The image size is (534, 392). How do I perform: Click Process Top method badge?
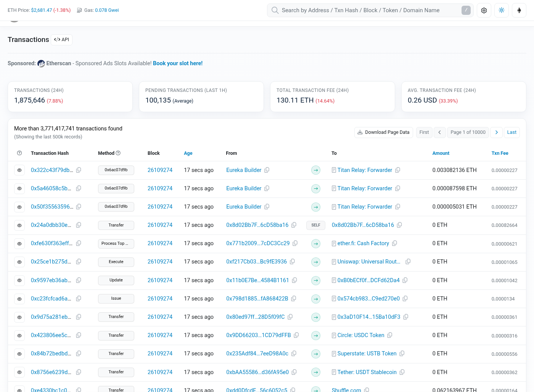(116, 243)
